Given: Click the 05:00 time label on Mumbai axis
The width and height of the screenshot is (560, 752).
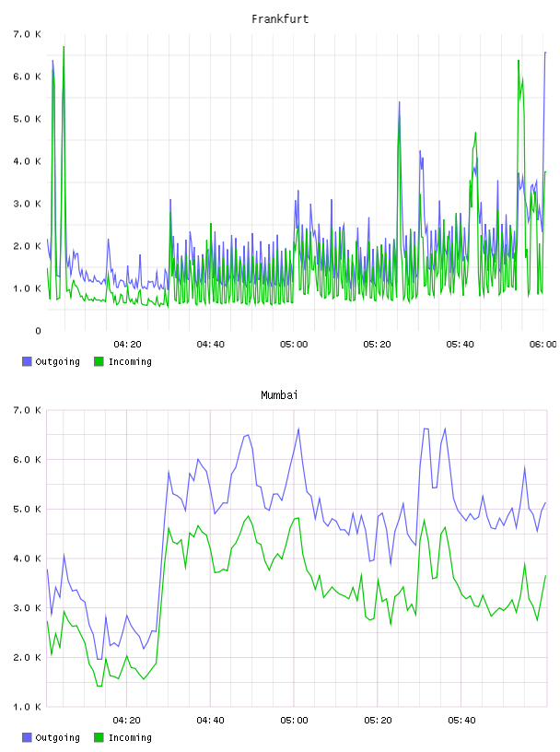Looking at the screenshot, I should (295, 721).
